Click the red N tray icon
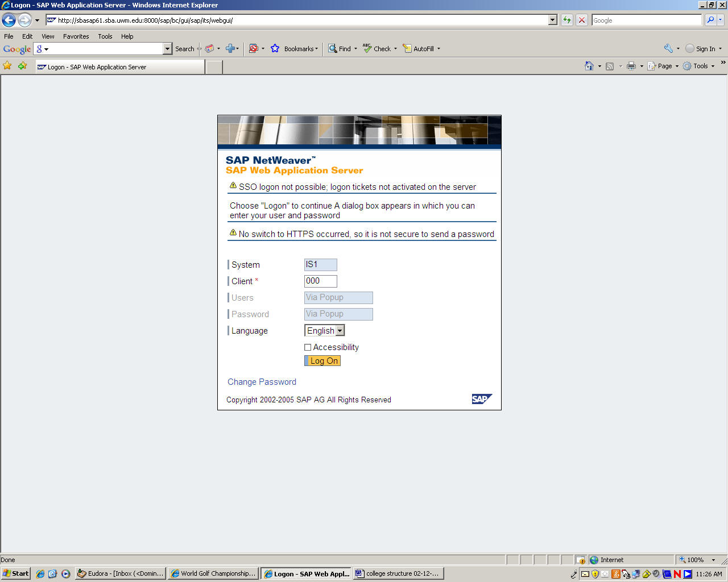 pos(677,574)
